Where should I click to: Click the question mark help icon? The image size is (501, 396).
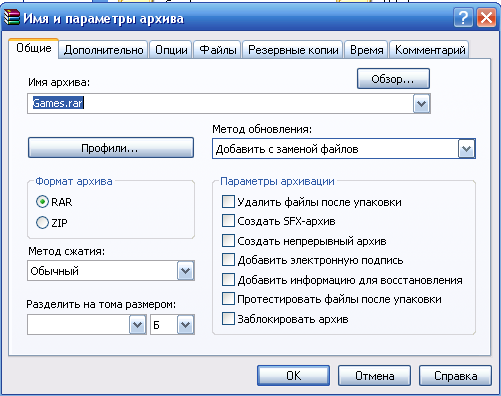[463, 18]
